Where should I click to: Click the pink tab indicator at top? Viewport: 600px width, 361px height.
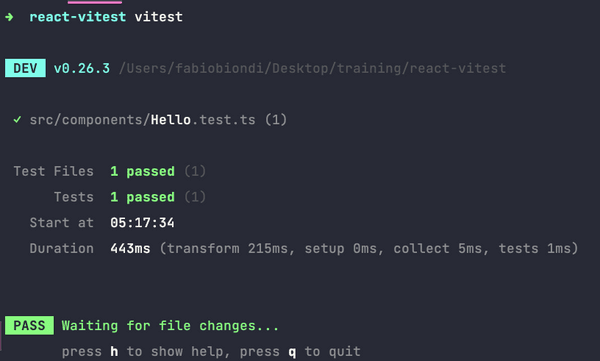click(95, 2)
